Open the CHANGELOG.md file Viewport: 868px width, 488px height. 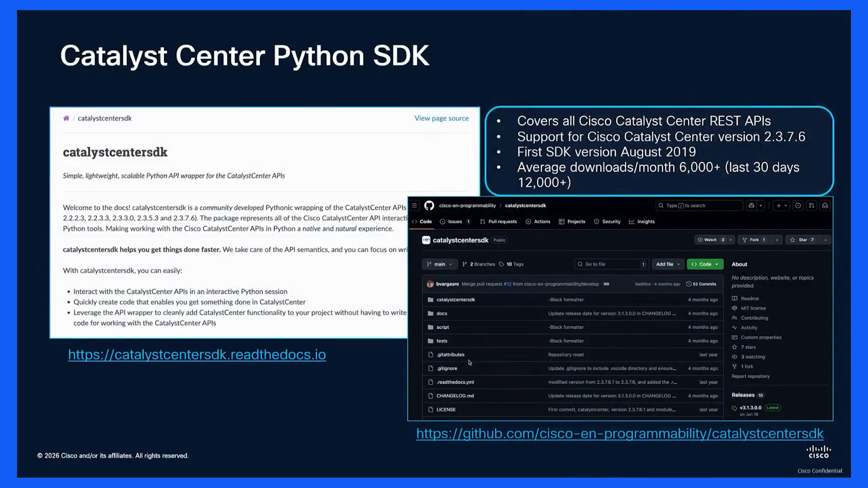(455, 396)
